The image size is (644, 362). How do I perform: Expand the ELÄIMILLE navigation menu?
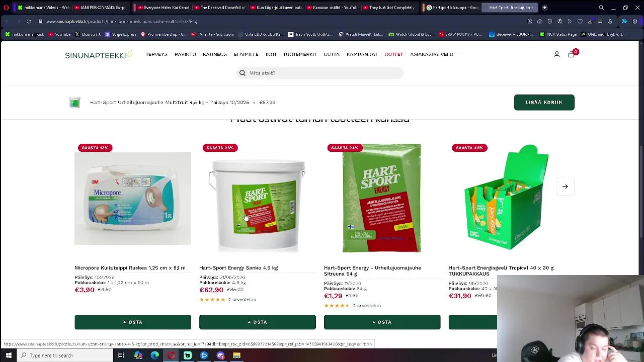coord(246,54)
